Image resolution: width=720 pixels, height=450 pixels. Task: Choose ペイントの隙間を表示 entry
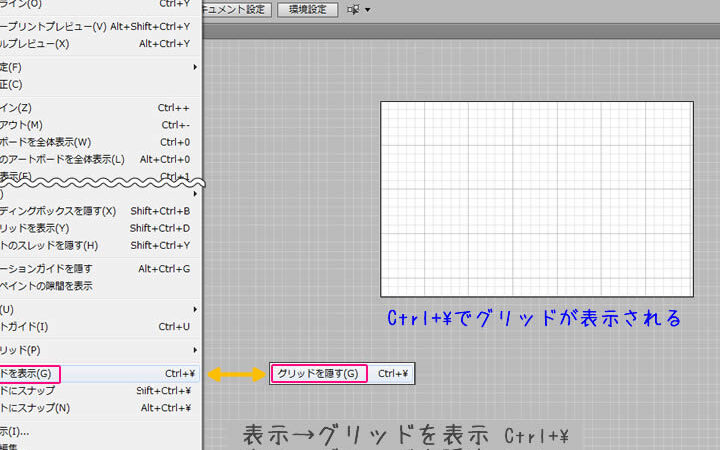click(x=100, y=286)
